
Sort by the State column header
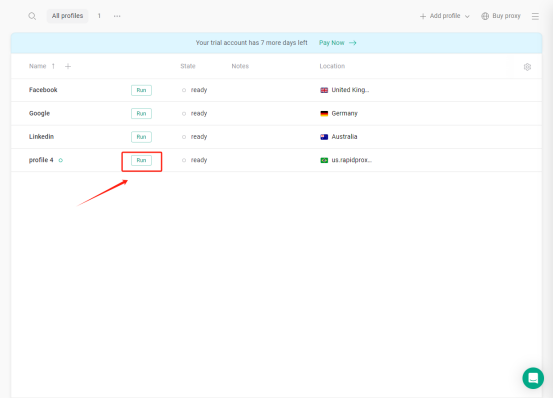(x=188, y=66)
